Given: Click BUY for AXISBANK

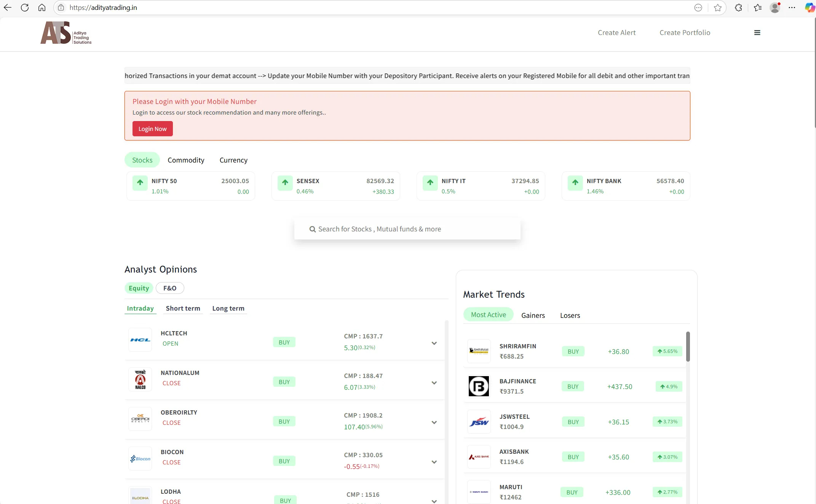Looking at the screenshot, I should pyautogui.click(x=573, y=457).
